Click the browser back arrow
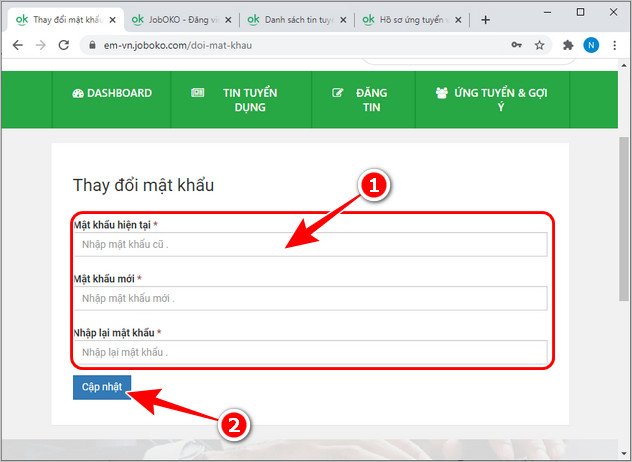 click(16, 45)
